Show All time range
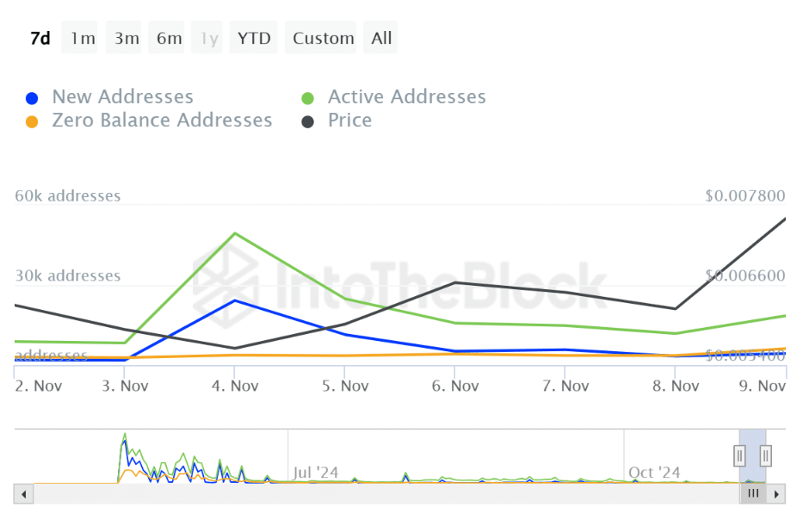803x532 pixels. pyautogui.click(x=381, y=38)
